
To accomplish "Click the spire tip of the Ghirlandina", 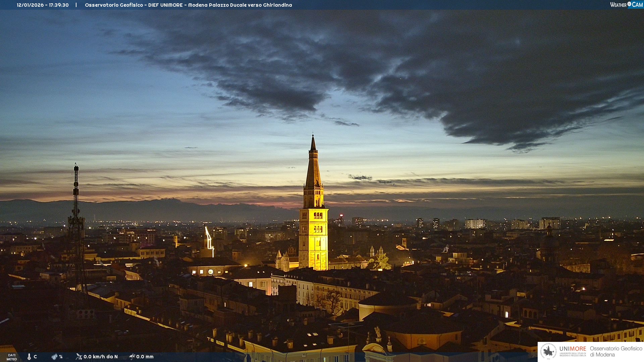I will 313,137.
